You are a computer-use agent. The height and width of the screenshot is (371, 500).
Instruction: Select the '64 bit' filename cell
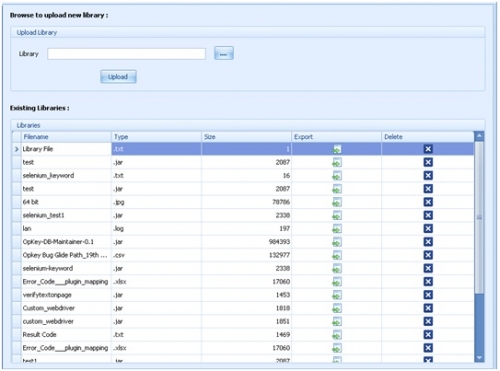pyautogui.click(x=66, y=202)
